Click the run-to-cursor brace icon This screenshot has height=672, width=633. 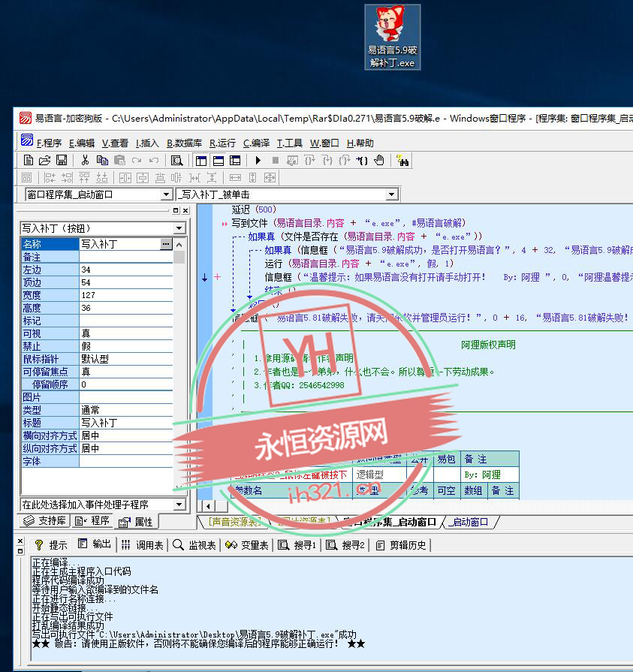(x=362, y=161)
